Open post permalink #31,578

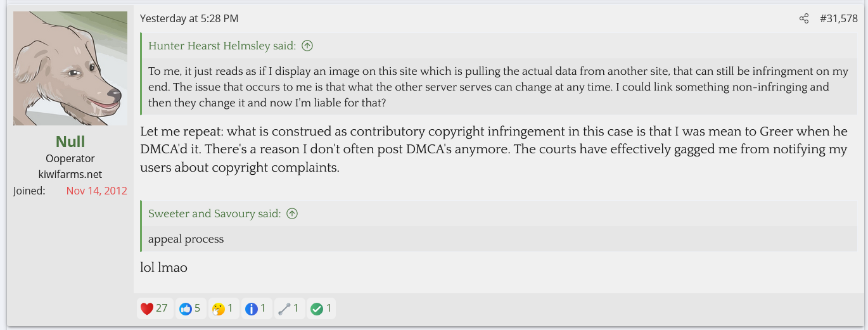839,19
